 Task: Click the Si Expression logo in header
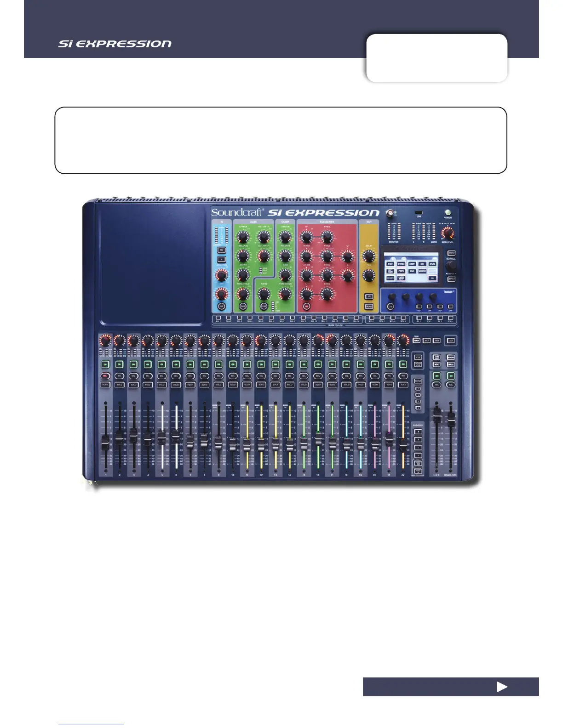[x=115, y=44]
